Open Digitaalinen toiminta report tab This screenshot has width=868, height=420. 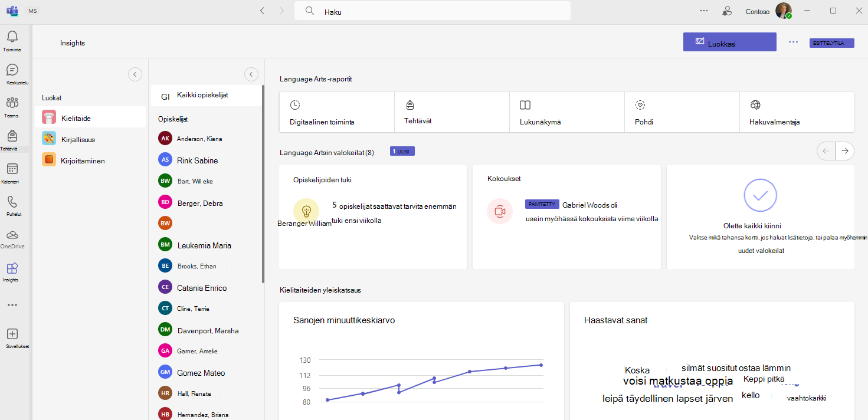(x=337, y=112)
